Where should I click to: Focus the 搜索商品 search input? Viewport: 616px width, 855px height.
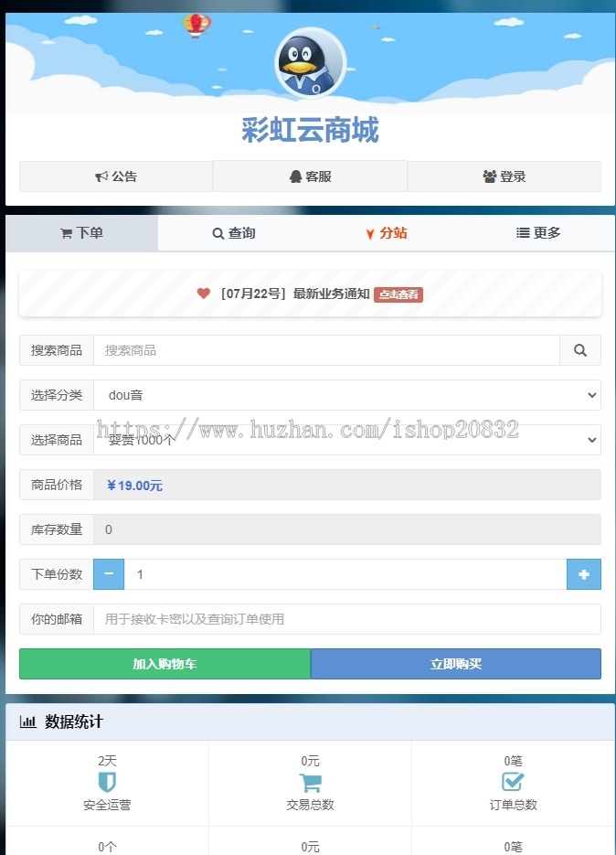point(326,350)
